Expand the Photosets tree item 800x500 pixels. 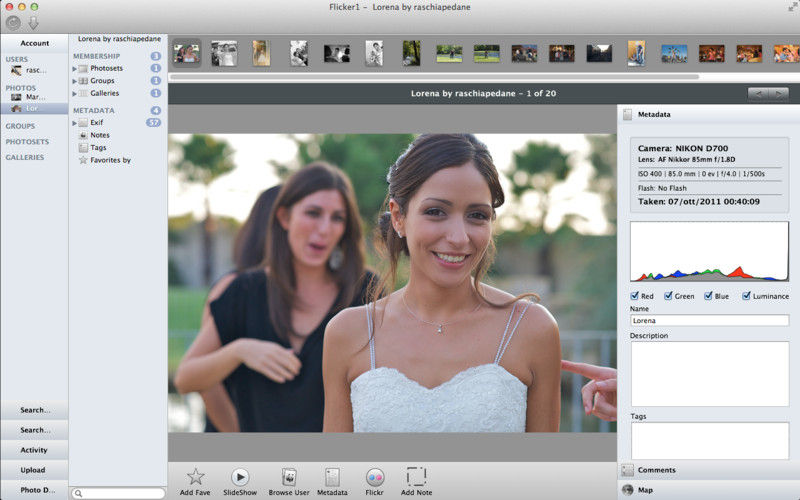point(74,68)
